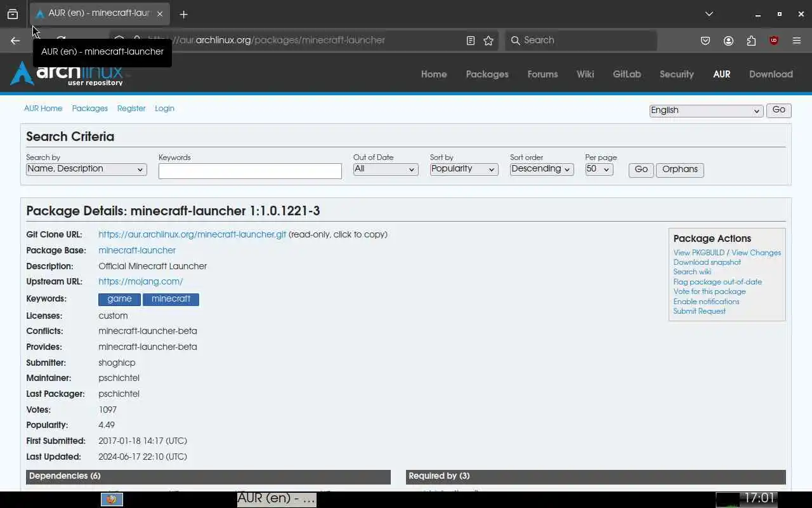This screenshot has height=508, width=812.
Task: Open a new tab with plus
Action: (183, 14)
